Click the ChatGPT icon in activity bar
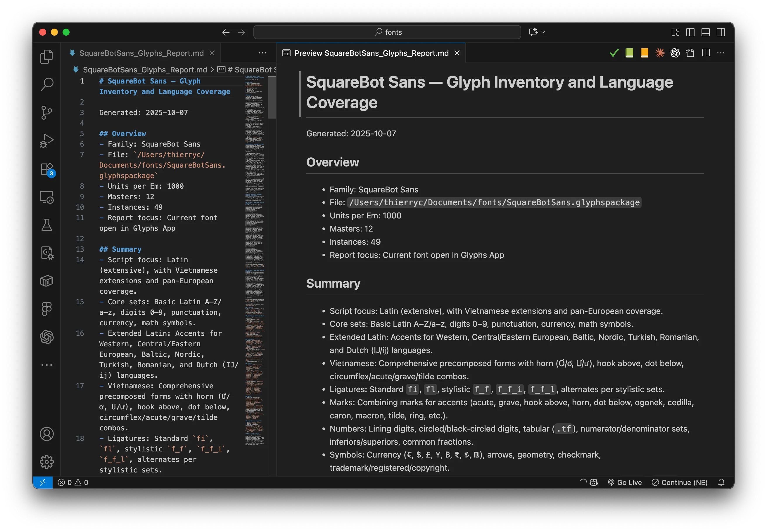Image resolution: width=767 pixels, height=532 pixels. tap(46, 337)
